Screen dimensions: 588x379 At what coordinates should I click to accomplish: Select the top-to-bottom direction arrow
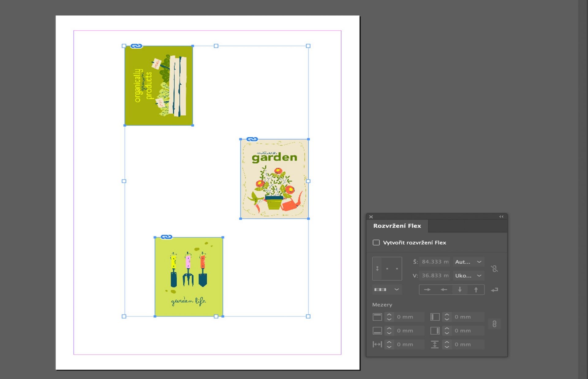[x=460, y=290]
